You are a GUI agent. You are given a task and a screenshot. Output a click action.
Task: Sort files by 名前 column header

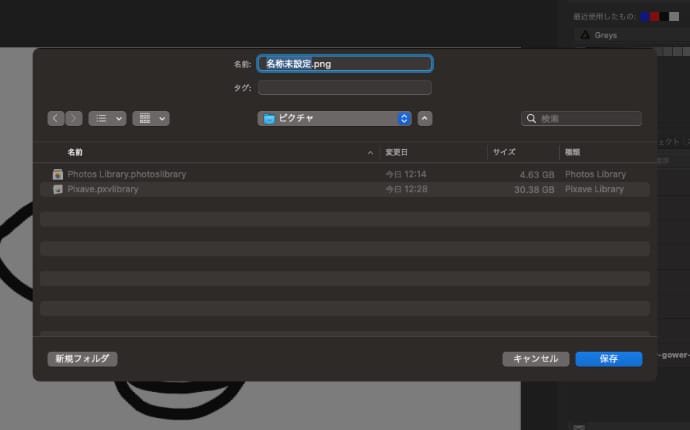(x=75, y=152)
